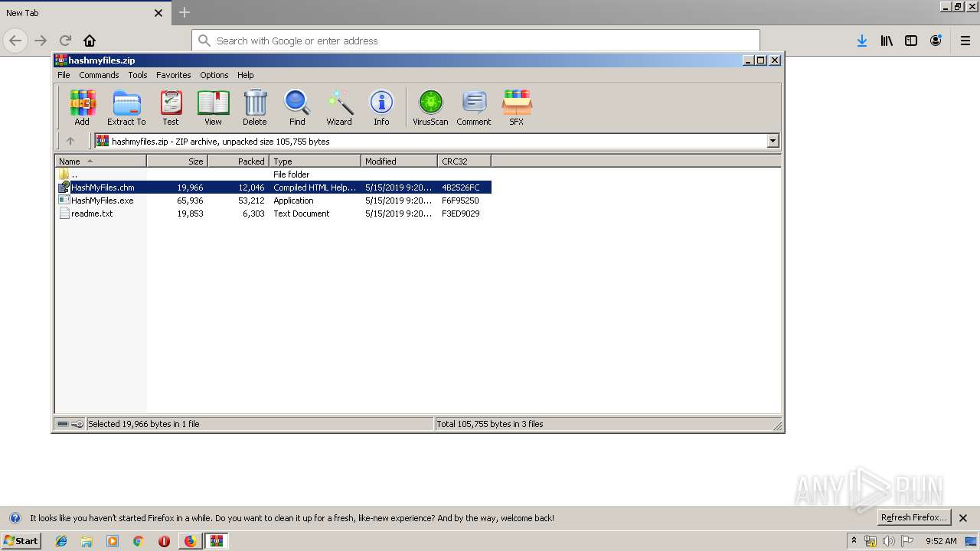Viewport: 980px width, 551px height.
Task: Click the Firefox back arrow
Action: (15, 41)
